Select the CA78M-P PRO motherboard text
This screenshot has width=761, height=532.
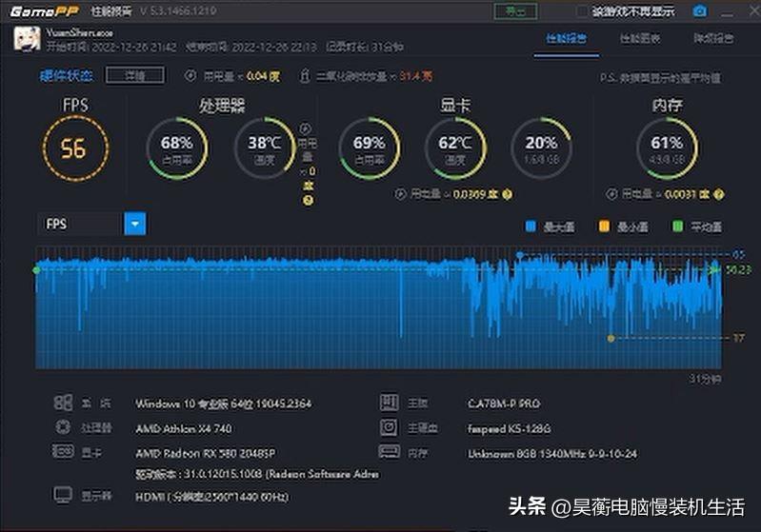504,404
